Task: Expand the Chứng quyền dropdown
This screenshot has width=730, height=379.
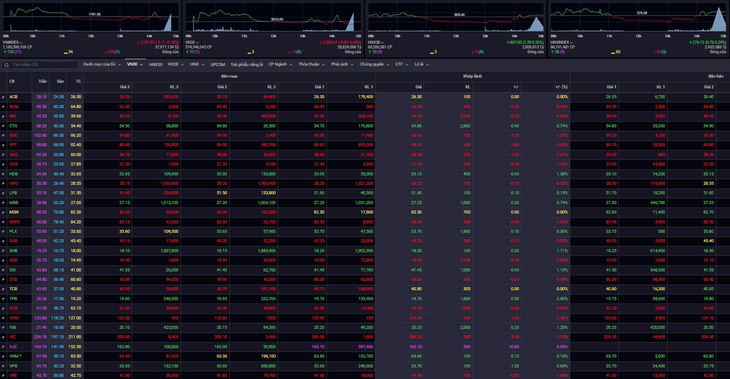Action: pos(374,64)
